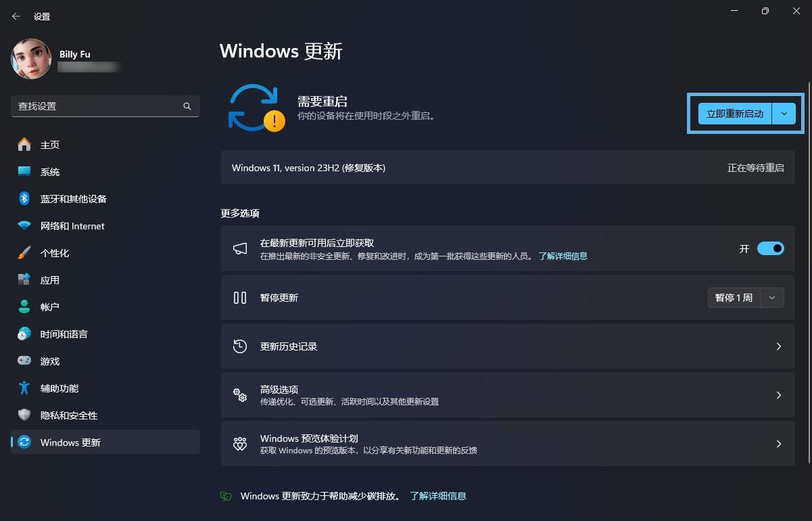Click the Windows 更新 sidebar sync icon
Image resolution: width=812 pixels, height=521 pixels.
24,442
